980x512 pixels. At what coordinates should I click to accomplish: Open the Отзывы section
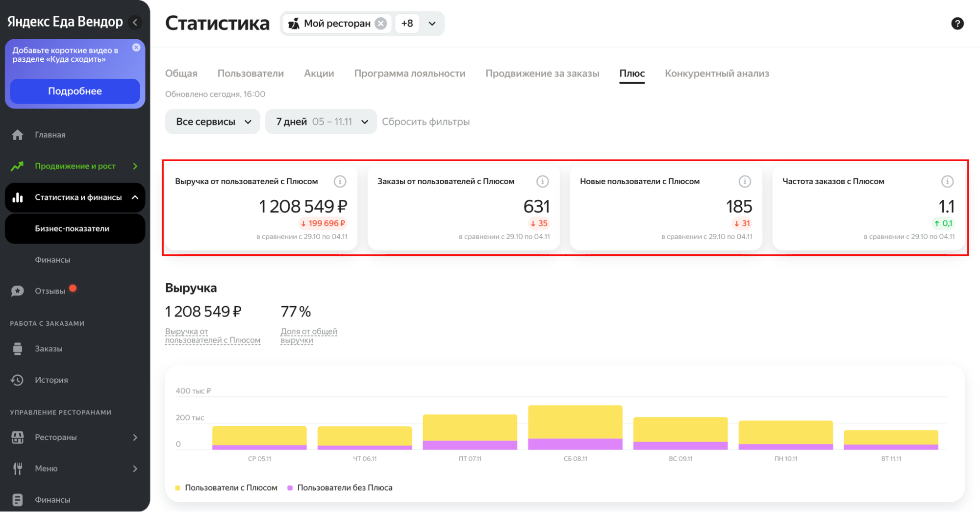tap(50, 291)
